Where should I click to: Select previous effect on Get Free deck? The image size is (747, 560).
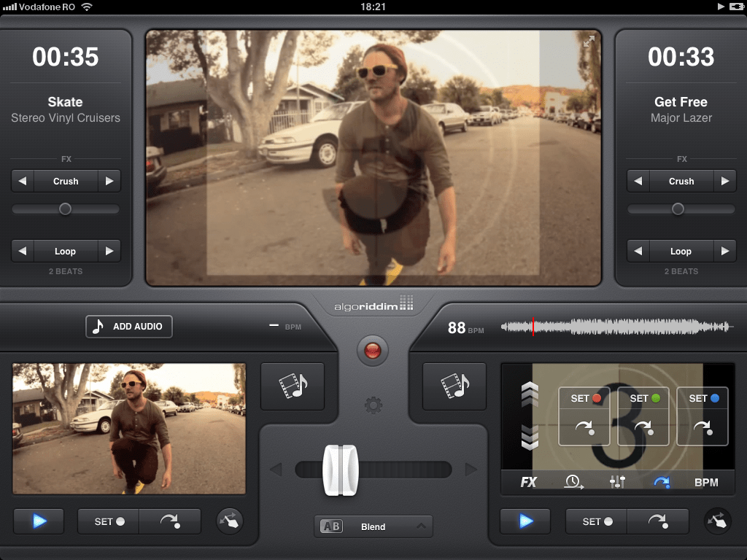(x=638, y=181)
